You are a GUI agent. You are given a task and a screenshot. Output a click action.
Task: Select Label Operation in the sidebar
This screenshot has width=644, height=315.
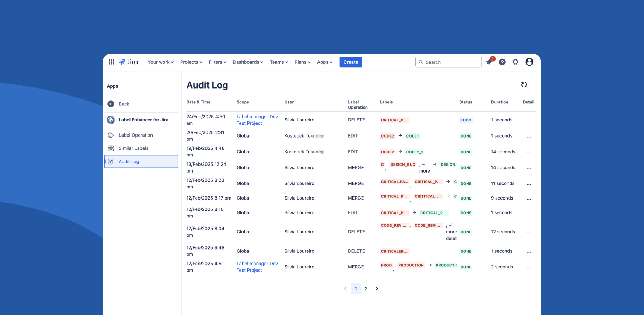(141, 135)
